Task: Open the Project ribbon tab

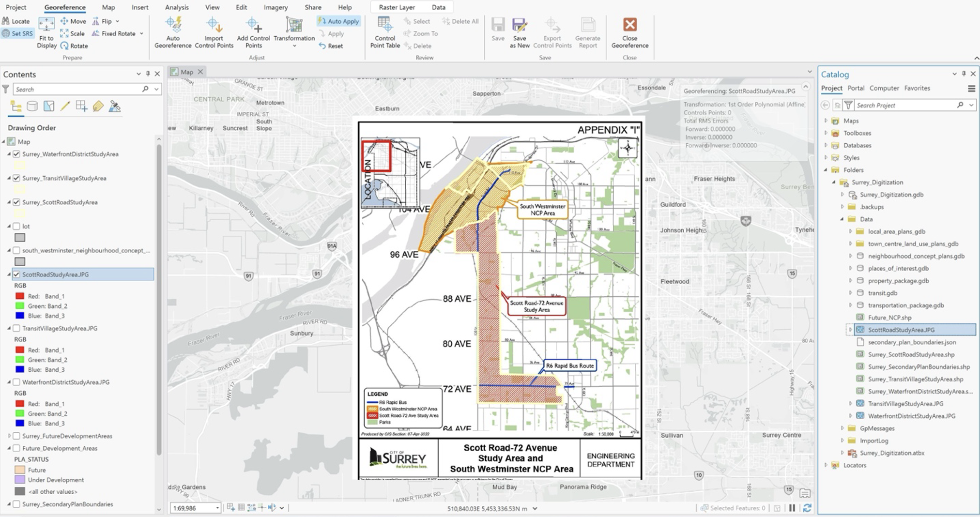Action: (x=16, y=7)
